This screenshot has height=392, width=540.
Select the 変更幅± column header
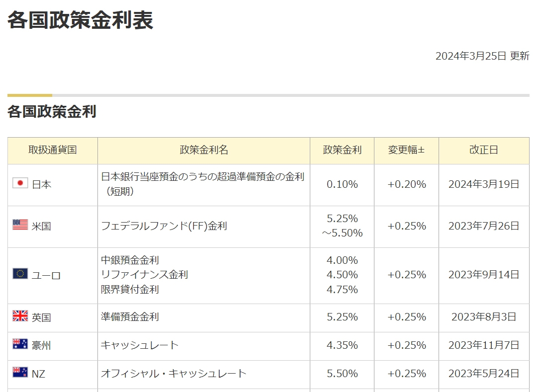(406, 151)
